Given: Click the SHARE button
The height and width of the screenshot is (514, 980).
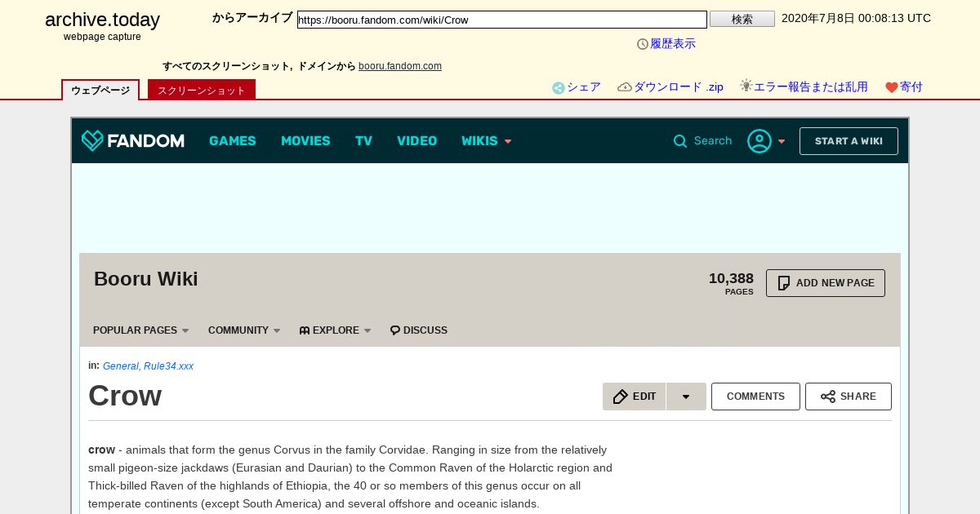Looking at the screenshot, I should coord(849,397).
